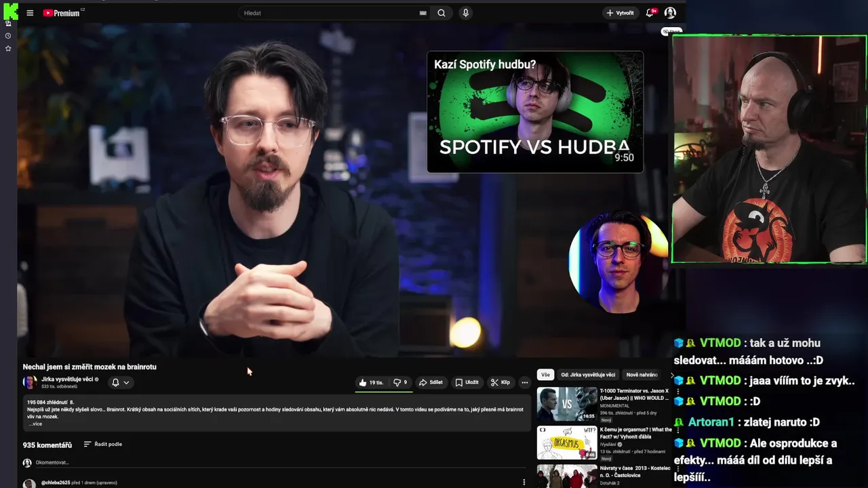Select the Nově nahráno filter chip
868x488 pixels.
[642, 375]
